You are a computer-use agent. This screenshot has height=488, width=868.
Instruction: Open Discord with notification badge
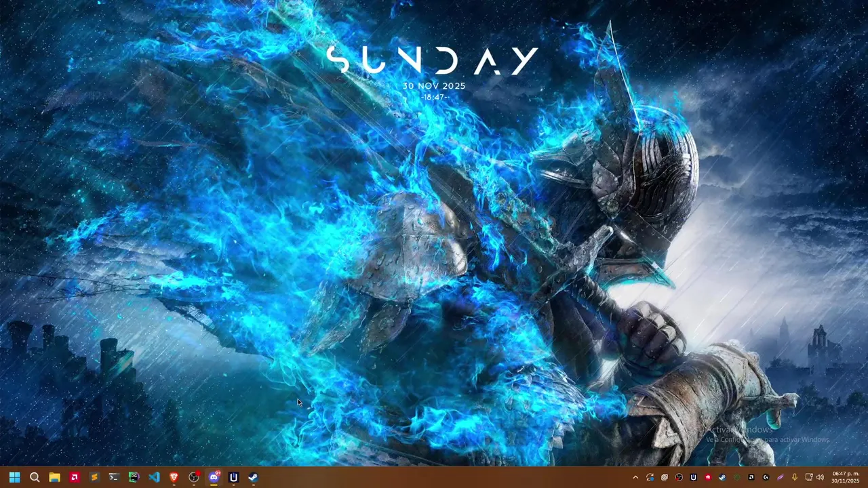(214, 477)
